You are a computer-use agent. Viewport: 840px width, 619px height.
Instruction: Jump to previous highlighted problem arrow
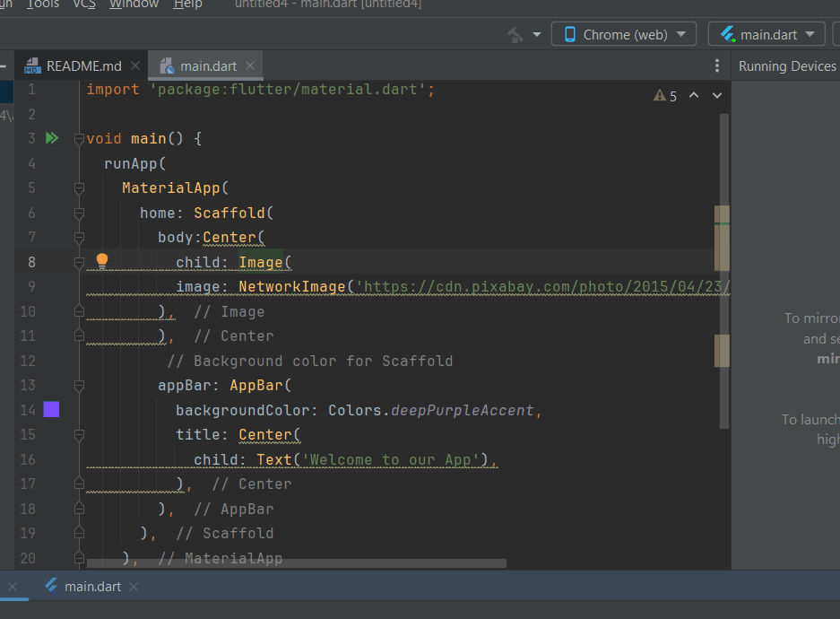(694, 96)
